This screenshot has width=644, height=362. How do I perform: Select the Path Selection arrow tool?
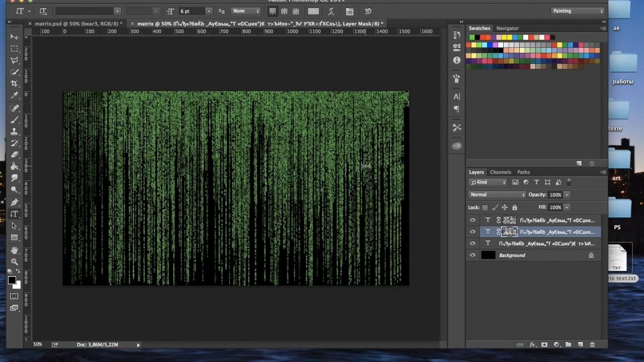(x=14, y=226)
